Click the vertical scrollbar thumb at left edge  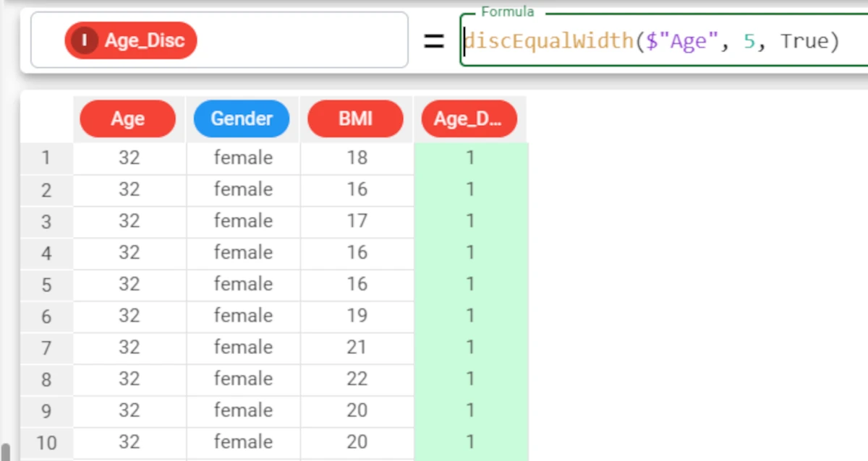click(x=7, y=453)
